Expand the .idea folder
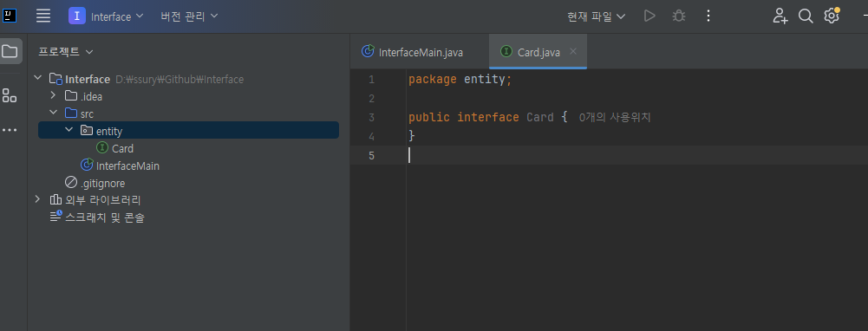The image size is (868, 331). (53, 95)
